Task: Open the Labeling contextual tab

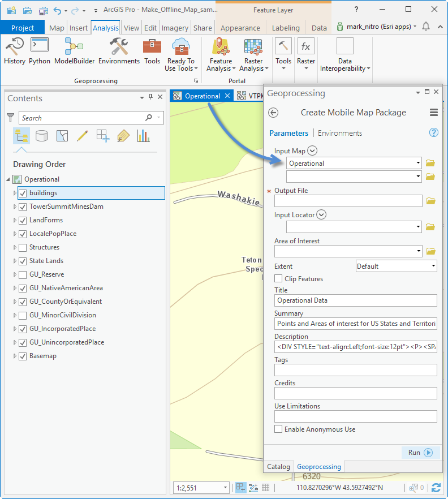Action: pos(286,28)
